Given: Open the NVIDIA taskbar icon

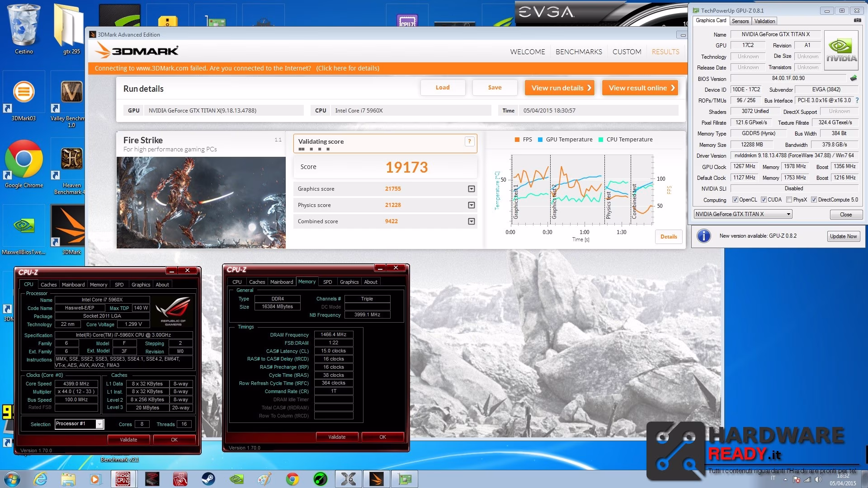Looking at the screenshot, I should [236, 479].
